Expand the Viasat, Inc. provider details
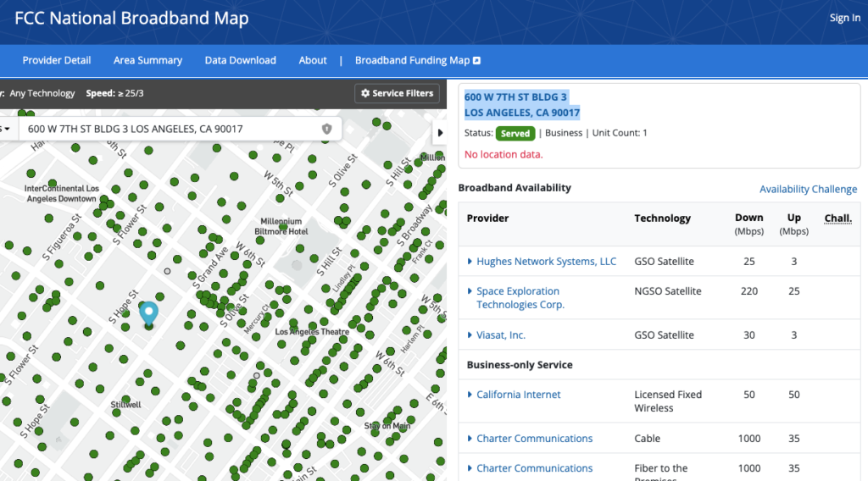 pos(470,335)
